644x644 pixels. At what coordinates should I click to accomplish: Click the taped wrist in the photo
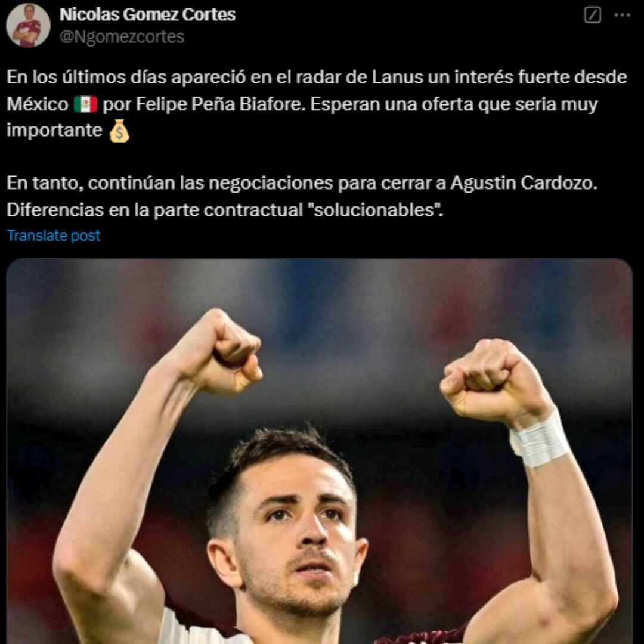(539, 441)
